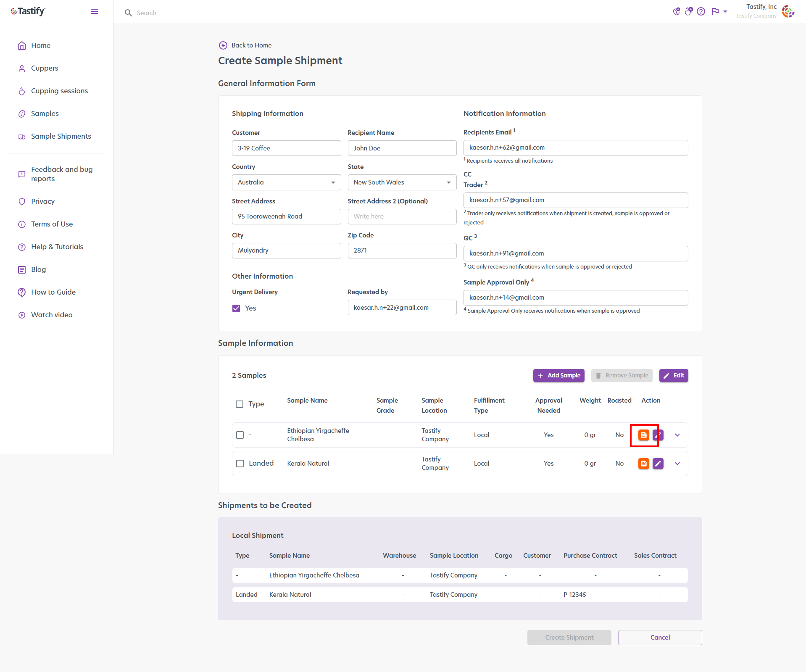Viewport: 806px width, 672px height.
Task: Open the flag language dropdown in top bar
Action: click(719, 12)
